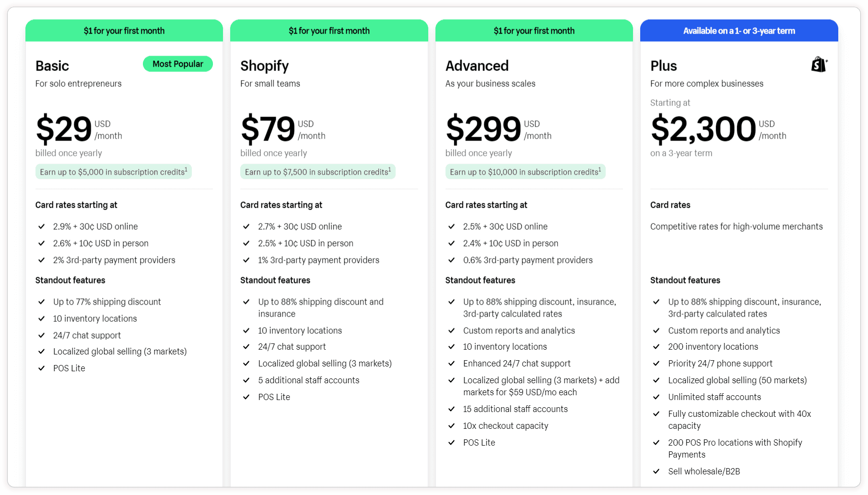Viewport: 868px width, 495px height.
Task: Click checkmark beside Enhanced 24/7 chat support
Action: 451,364
